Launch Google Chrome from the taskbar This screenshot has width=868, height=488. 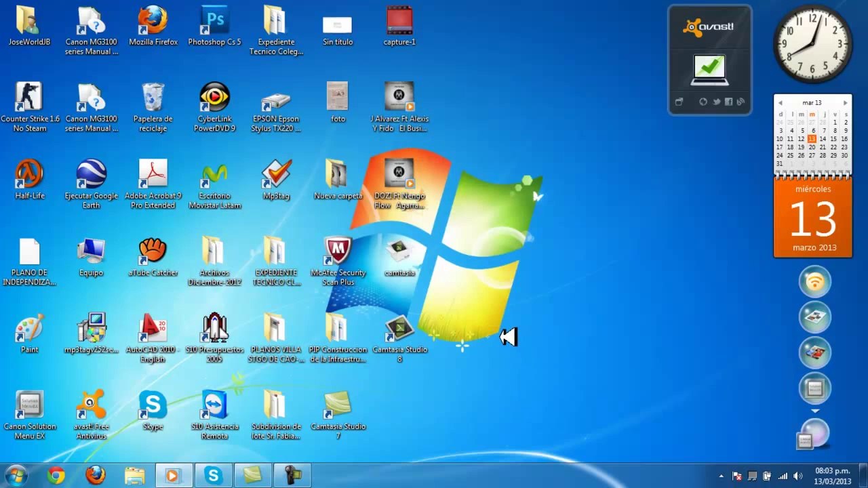(56, 476)
